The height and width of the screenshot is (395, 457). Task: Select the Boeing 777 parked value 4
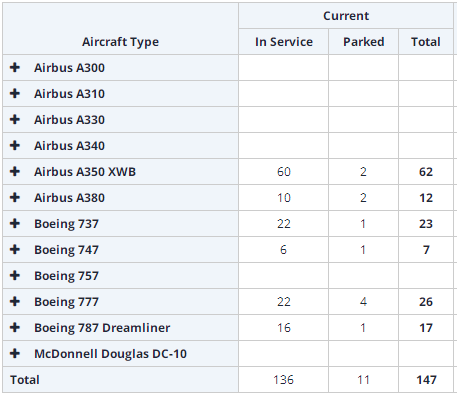coord(363,302)
